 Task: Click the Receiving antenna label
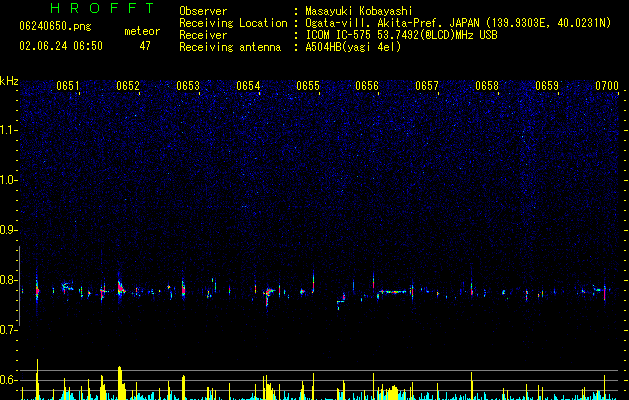[x=230, y=47]
